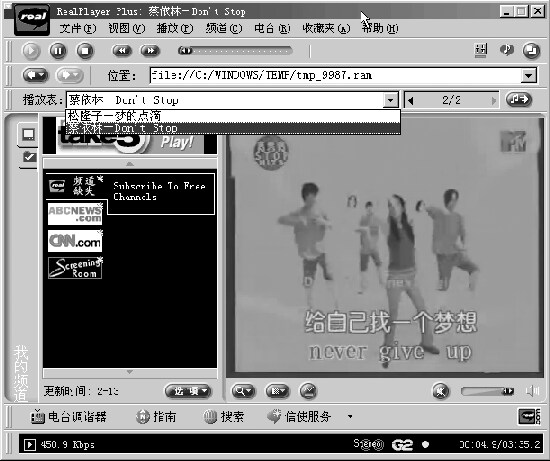Viewport: 550px width, 461px height.
Task: Click the volume slider below video
Action: (488, 391)
